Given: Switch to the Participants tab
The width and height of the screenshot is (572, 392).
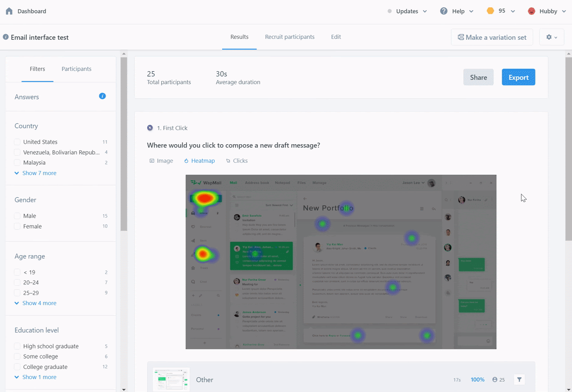Looking at the screenshot, I should pyautogui.click(x=76, y=69).
